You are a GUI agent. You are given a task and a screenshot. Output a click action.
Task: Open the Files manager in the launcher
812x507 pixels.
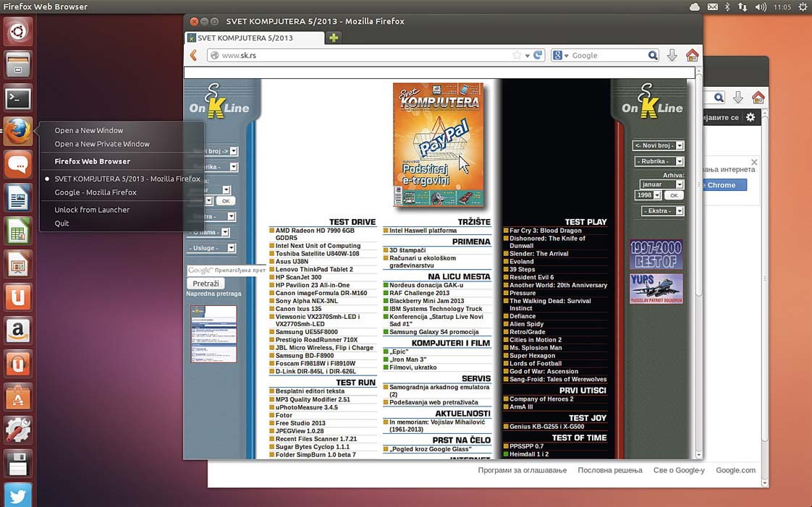(18, 64)
